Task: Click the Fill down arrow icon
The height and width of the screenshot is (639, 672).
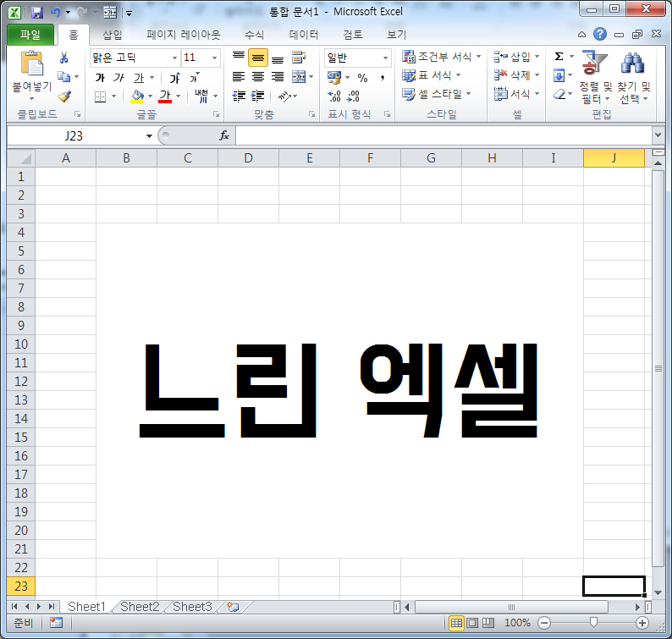Action: (559, 75)
